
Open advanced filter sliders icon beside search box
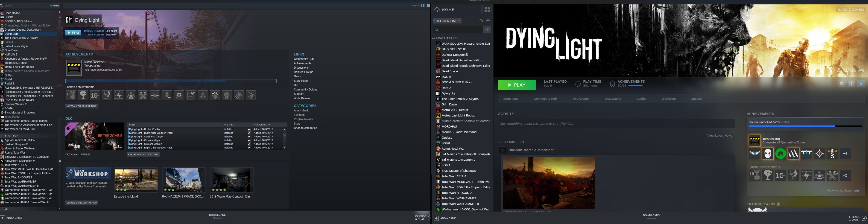[487, 30]
